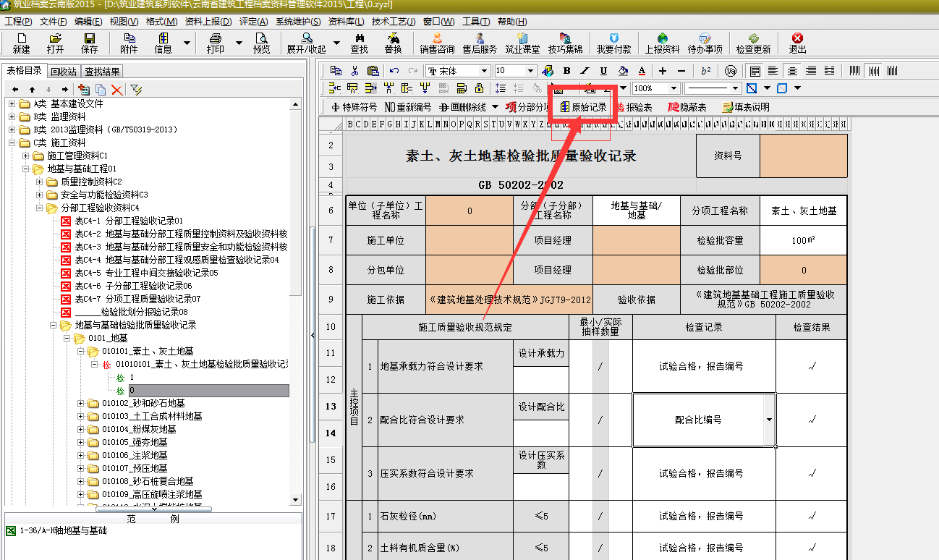Viewport: 939px width, 560px height.
Task: Switch to the 回收站 tab
Action: [x=64, y=72]
